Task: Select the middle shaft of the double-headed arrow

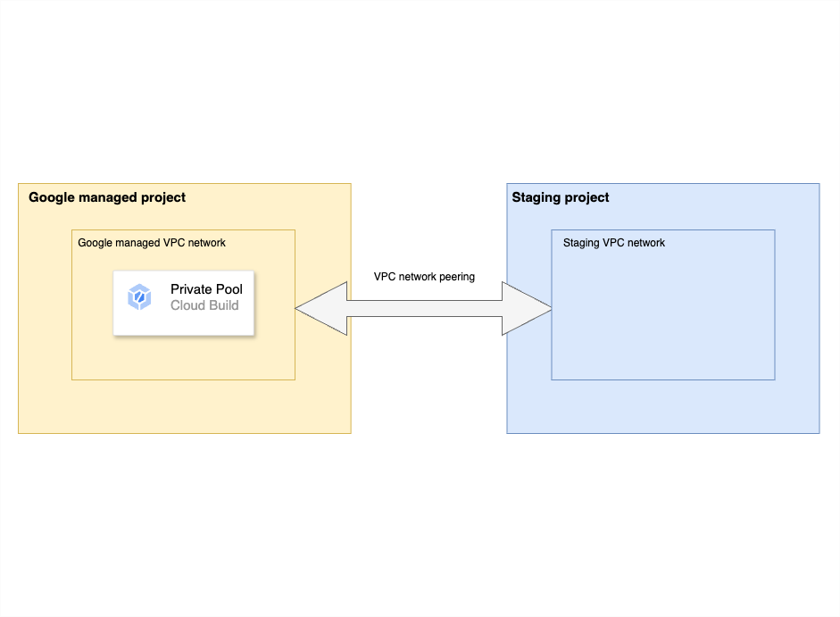Action: 424,309
